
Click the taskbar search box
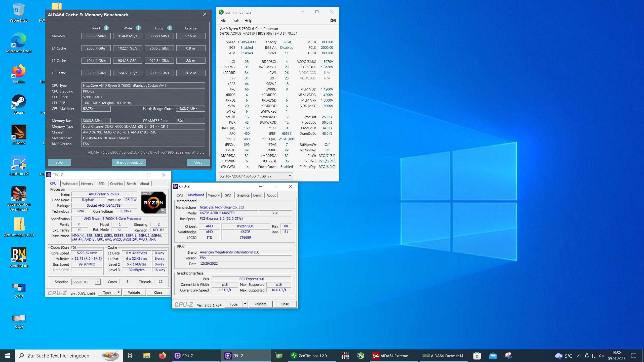pos(69,356)
